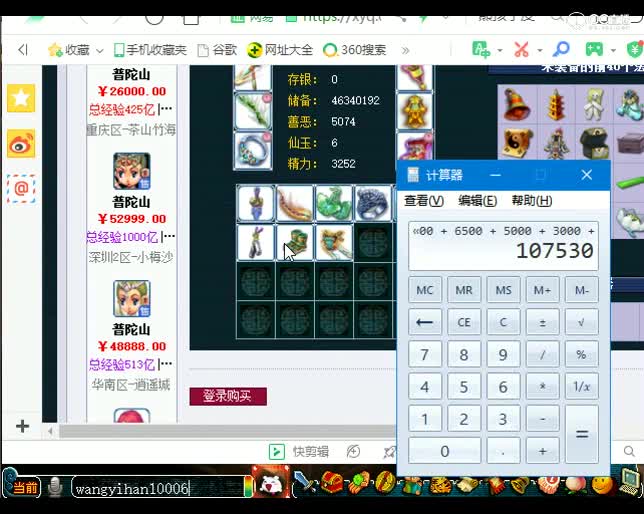Open the gamepad extension dropdown arrow
Image resolution: width=644 pixels, height=514 pixels.
[613, 51]
